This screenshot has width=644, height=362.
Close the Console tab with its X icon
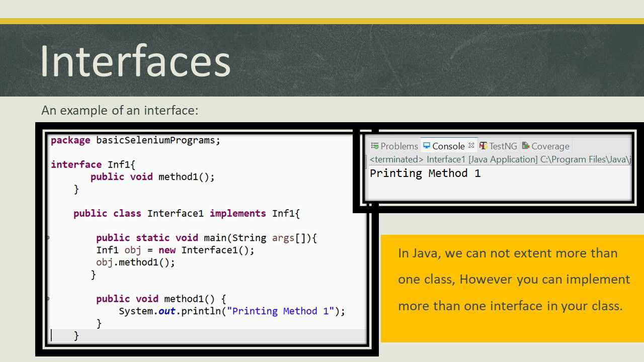[471, 145]
